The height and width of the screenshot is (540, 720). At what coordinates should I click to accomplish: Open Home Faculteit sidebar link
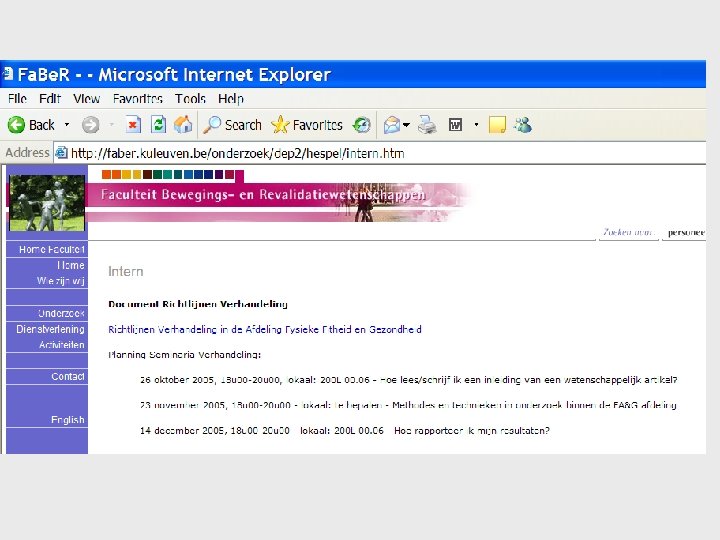(x=51, y=249)
